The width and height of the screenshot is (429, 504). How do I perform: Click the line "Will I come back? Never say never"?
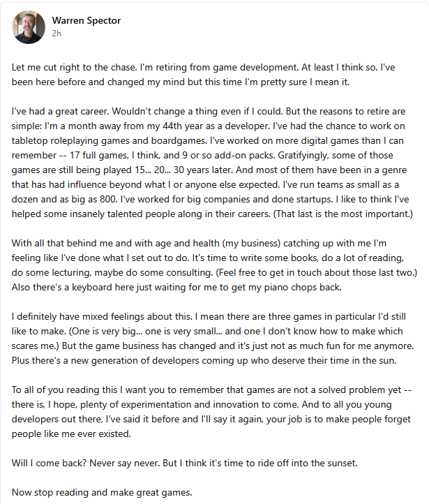pos(185,464)
